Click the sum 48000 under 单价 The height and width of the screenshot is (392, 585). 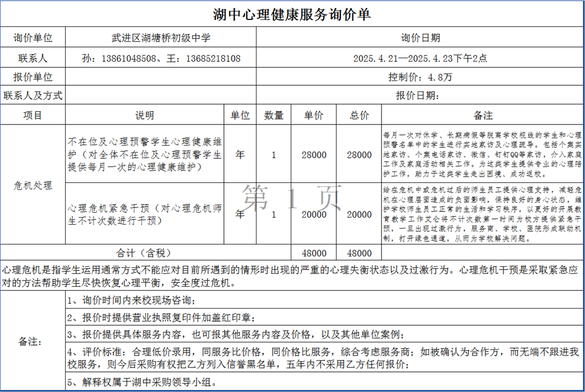pos(314,253)
